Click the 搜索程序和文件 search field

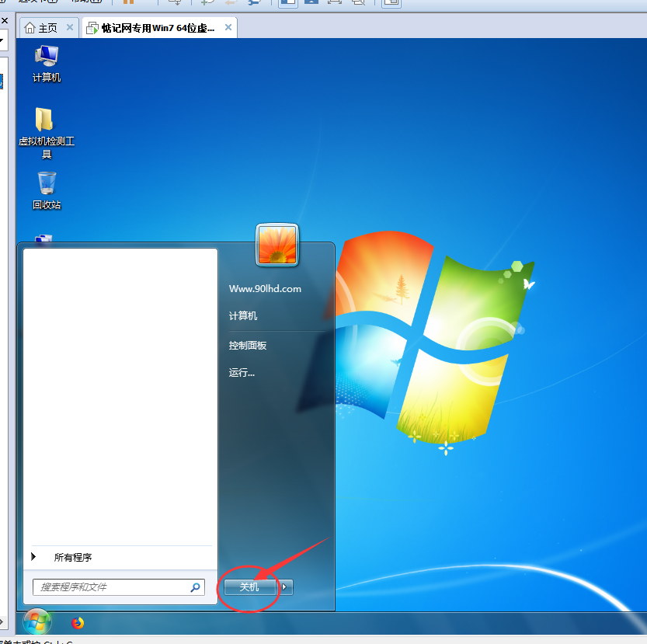119,587
